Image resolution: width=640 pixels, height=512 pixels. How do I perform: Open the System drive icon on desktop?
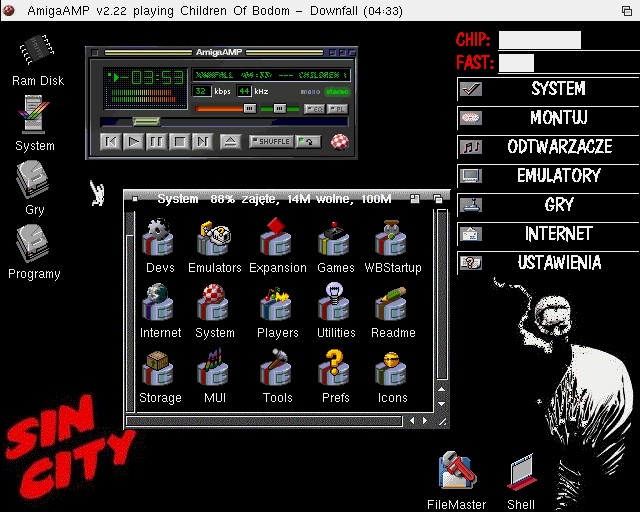point(34,115)
